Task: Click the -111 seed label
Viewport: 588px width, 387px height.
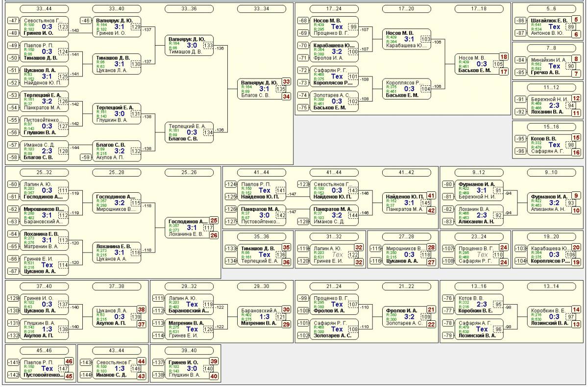Action: (157, 298)
